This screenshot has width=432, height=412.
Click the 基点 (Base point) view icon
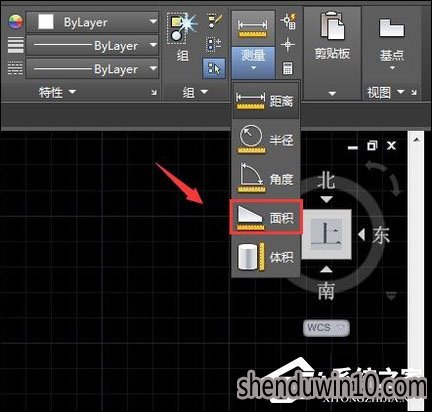click(392, 28)
